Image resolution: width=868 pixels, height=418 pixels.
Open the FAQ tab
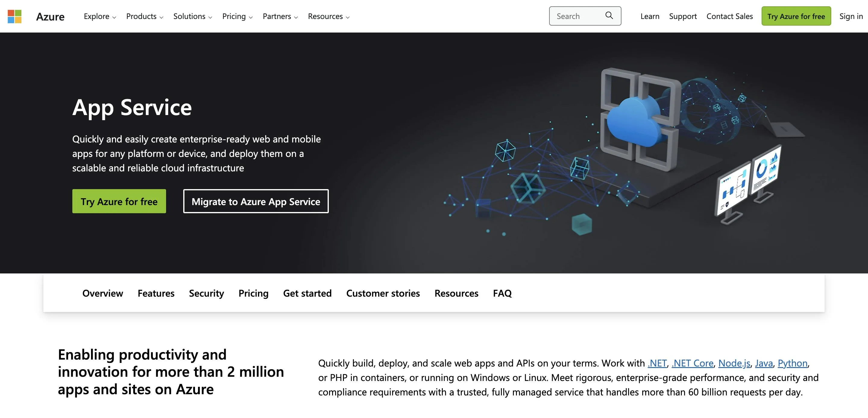[x=502, y=293]
